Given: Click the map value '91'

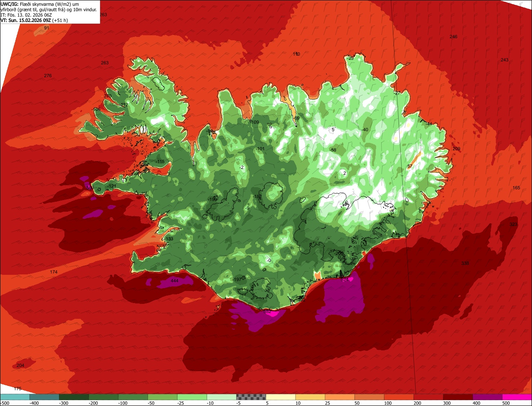Looking at the screenshot, I should coord(47,28).
